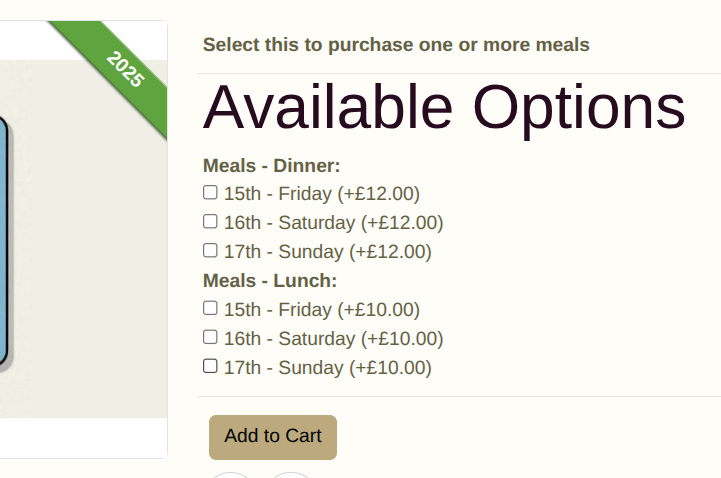Click the 'Meals - Lunch:' group label

(x=270, y=281)
